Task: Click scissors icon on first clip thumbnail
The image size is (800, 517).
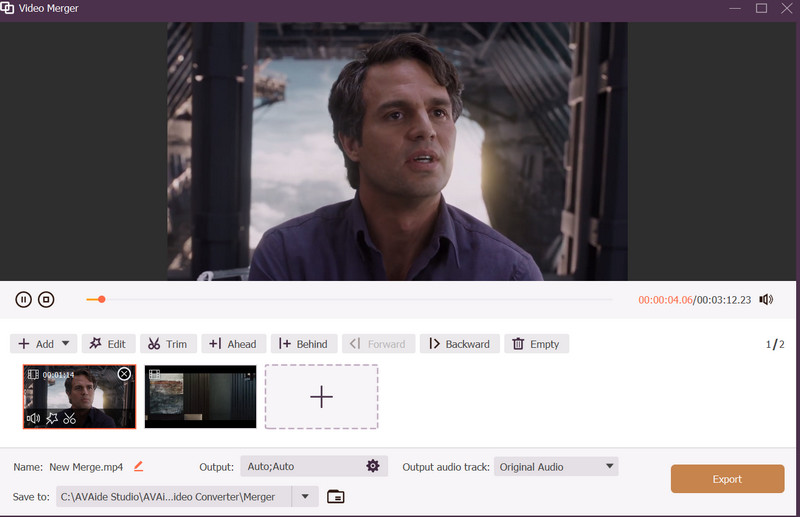Action: 69,418
